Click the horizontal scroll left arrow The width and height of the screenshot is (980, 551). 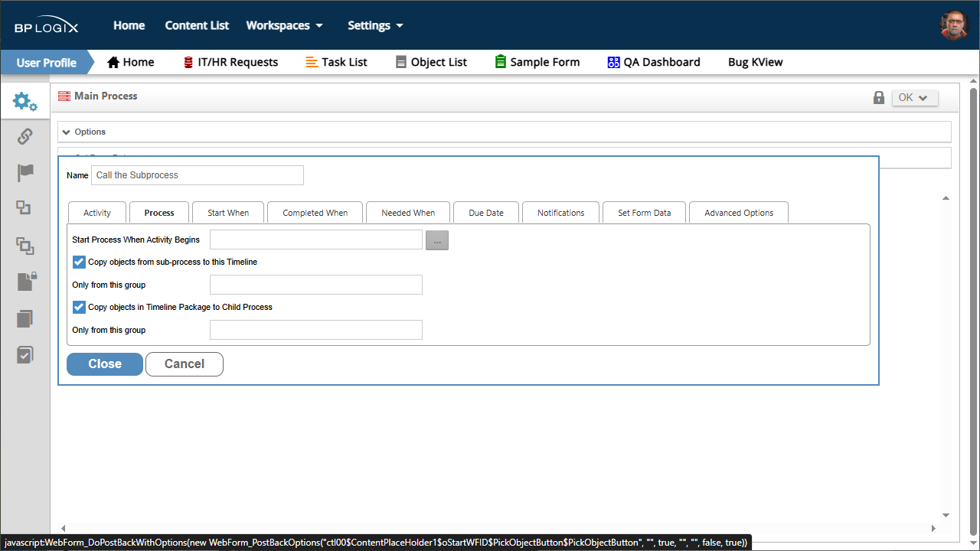(x=63, y=528)
